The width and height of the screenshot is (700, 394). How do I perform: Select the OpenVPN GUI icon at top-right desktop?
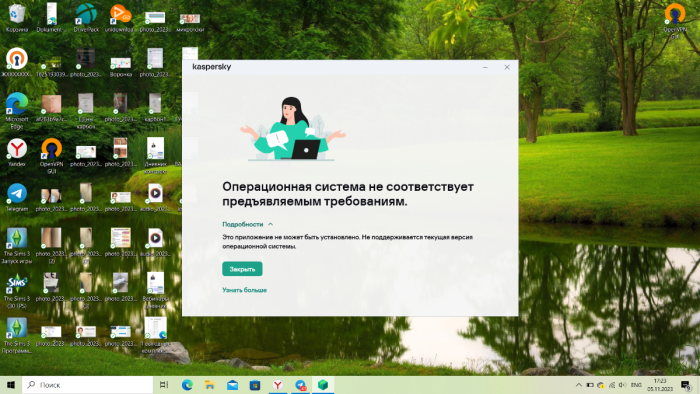tap(675, 21)
